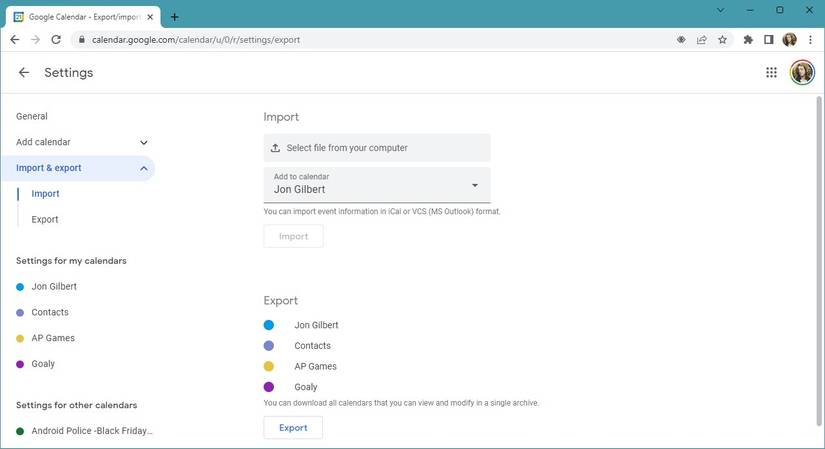This screenshot has width=825, height=449.
Task: Open the Google account profile picture
Action: 801,73
